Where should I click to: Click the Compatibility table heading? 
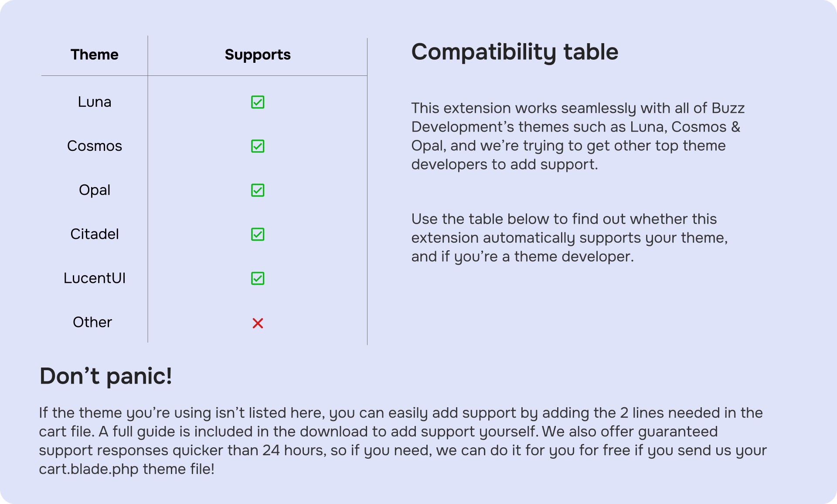point(514,52)
